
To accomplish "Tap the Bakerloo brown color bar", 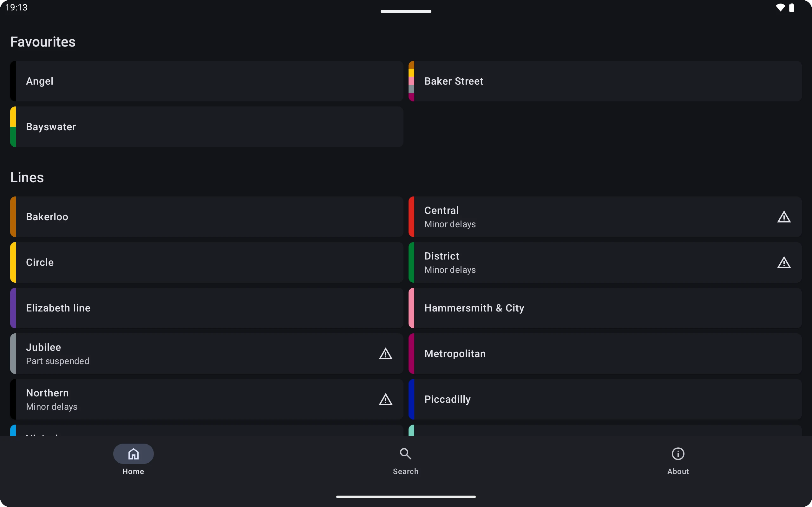I will pos(13,217).
